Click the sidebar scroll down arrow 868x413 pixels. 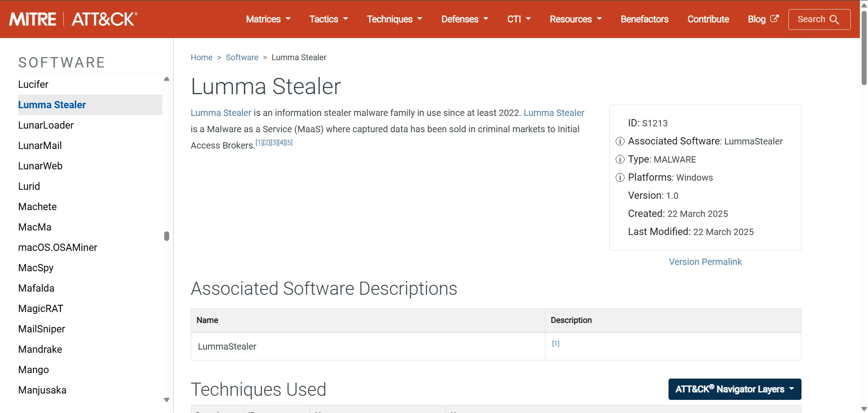(166, 400)
